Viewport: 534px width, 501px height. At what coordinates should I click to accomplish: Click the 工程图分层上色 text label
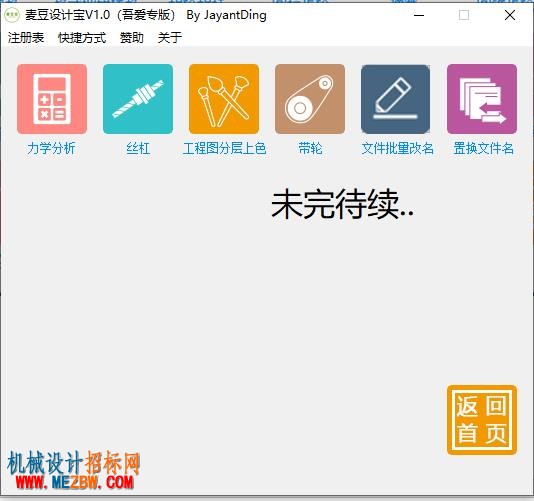pyautogui.click(x=224, y=148)
